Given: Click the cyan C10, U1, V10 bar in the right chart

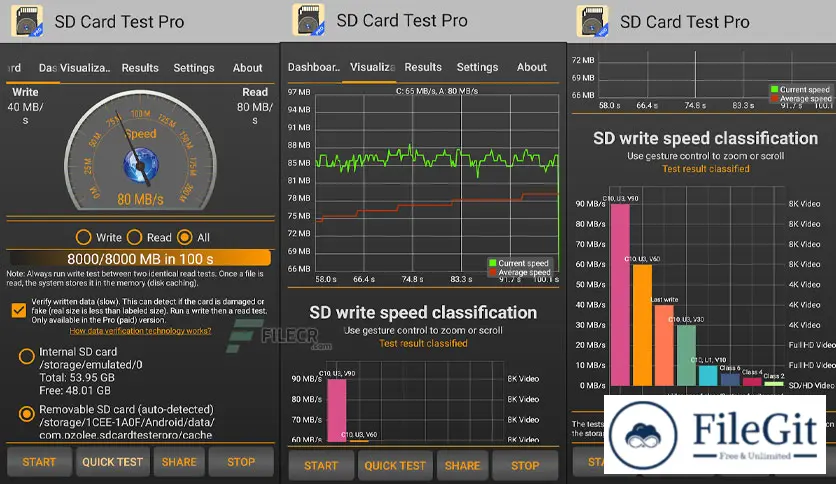Looking at the screenshot, I should (708, 375).
